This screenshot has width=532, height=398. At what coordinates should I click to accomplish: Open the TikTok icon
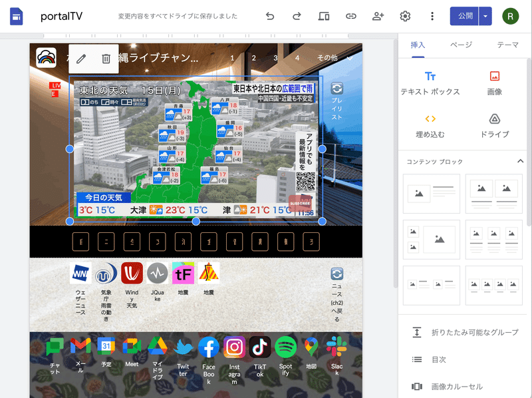click(260, 347)
